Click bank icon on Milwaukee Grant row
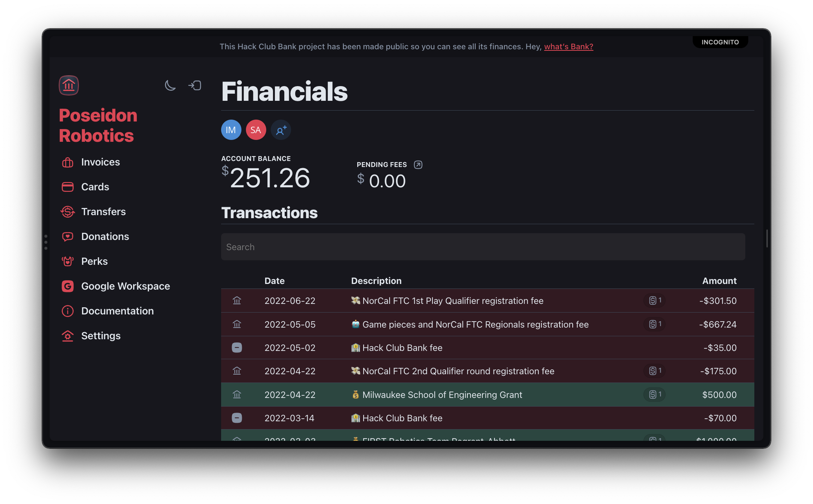 pos(237,395)
